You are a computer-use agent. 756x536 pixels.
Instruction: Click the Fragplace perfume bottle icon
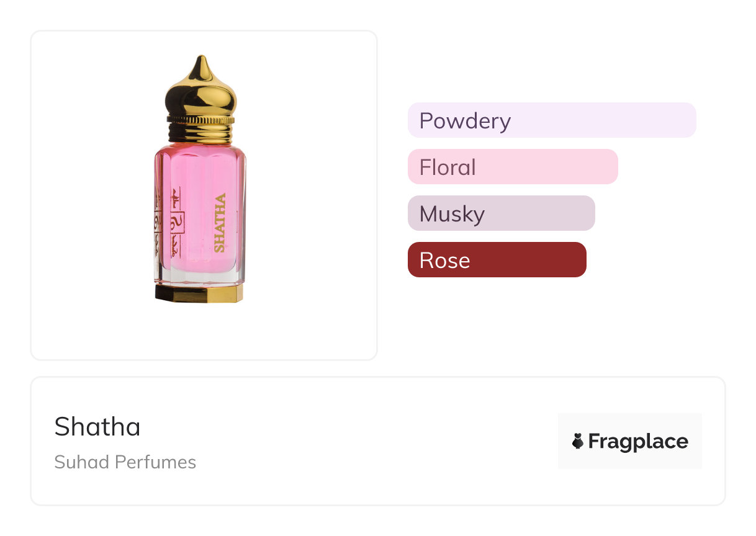pos(578,441)
